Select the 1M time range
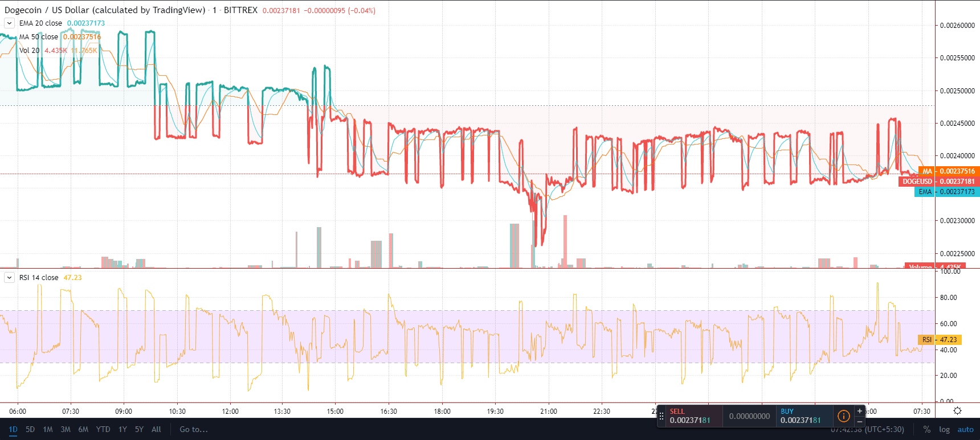980x440 pixels. click(48, 429)
